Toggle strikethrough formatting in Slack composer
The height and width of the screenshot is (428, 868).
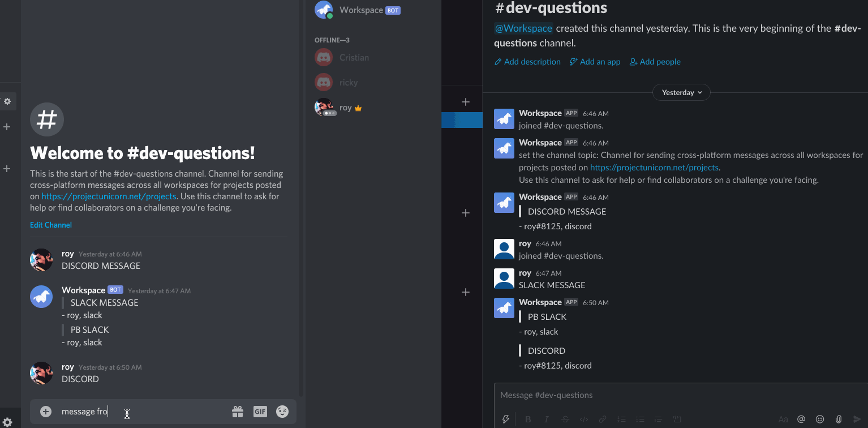pos(565,420)
